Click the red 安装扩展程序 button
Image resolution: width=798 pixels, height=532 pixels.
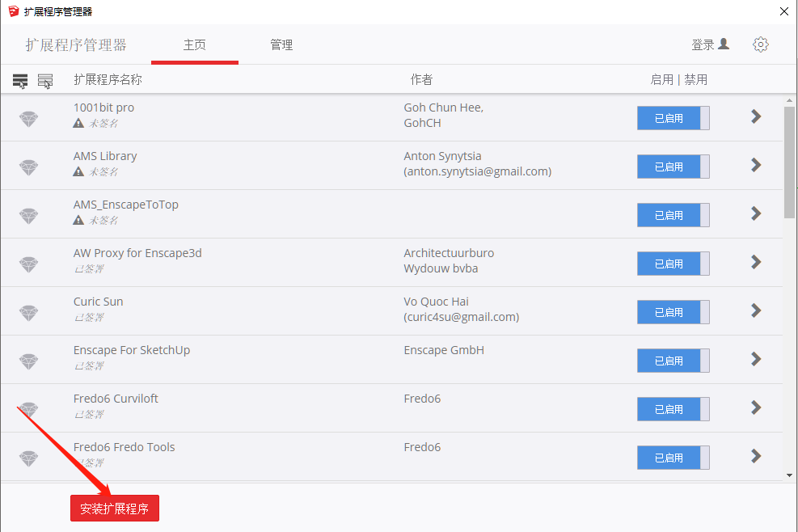(x=115, y=508)
